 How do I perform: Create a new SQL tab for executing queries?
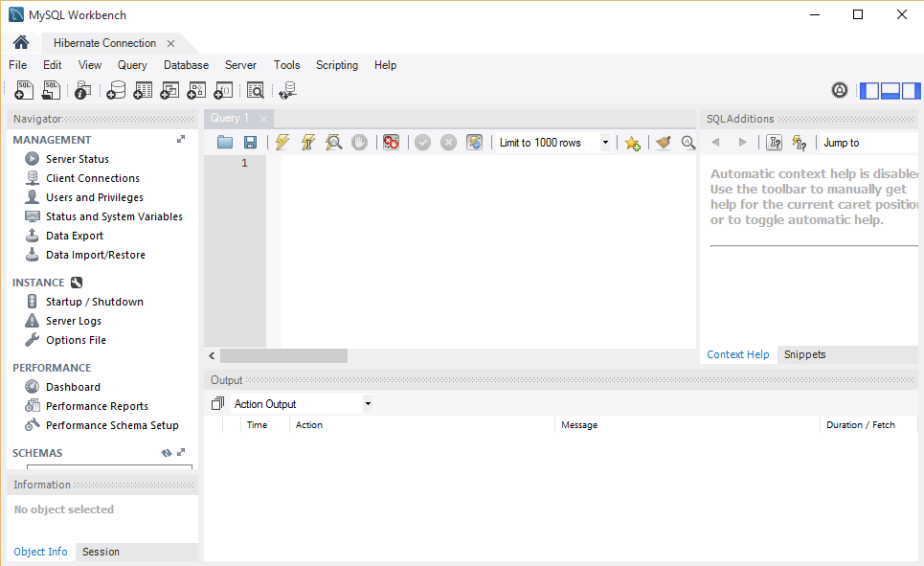pos(23,89)
